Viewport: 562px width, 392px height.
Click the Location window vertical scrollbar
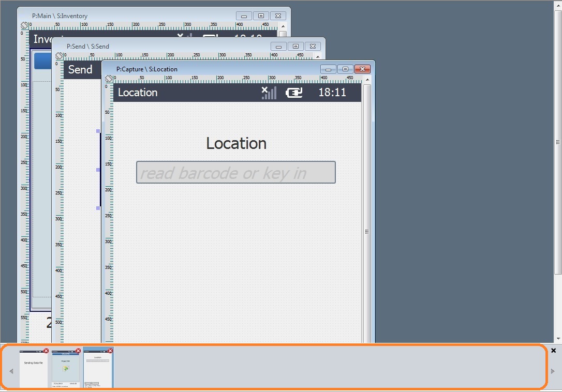click(x=367, y=207)
